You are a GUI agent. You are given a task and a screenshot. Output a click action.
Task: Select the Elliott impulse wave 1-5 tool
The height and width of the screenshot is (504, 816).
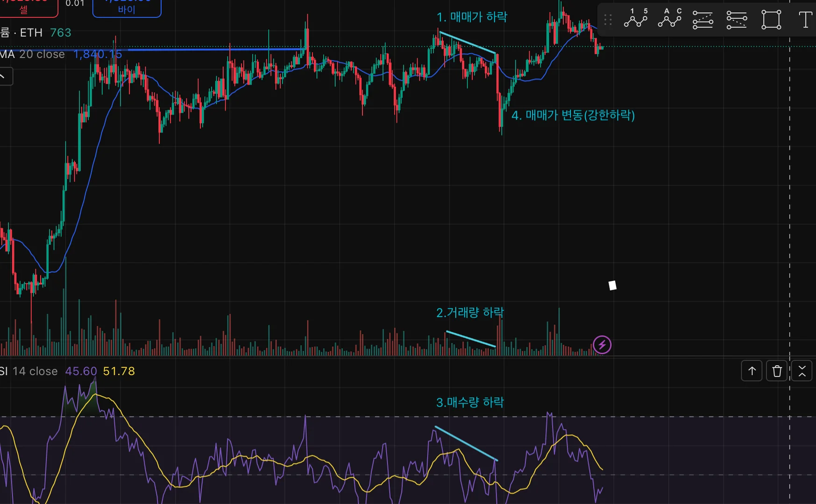pos(636,19)
